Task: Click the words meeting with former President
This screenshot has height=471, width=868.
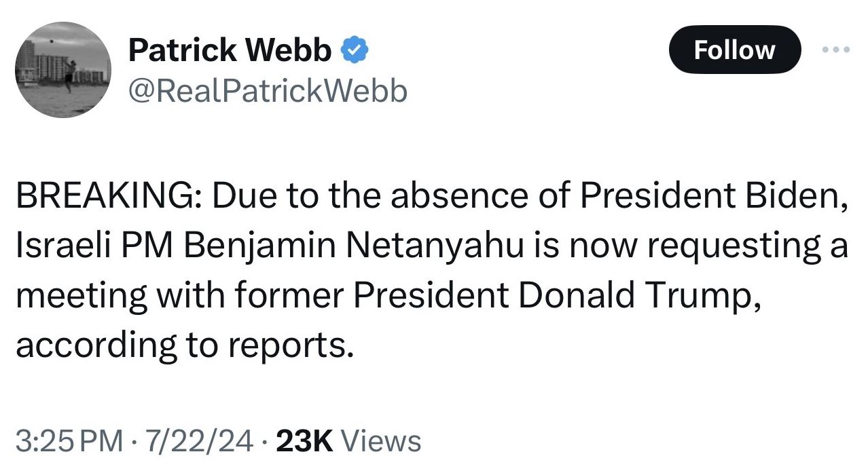Action: point(261,297)
